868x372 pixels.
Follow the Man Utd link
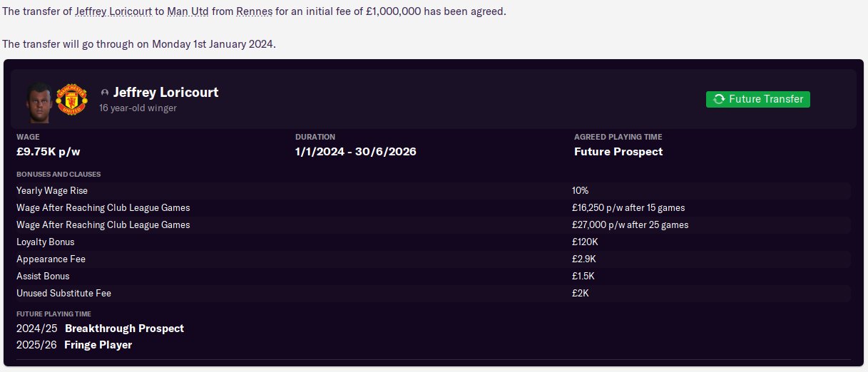click(x=183, y=12)
